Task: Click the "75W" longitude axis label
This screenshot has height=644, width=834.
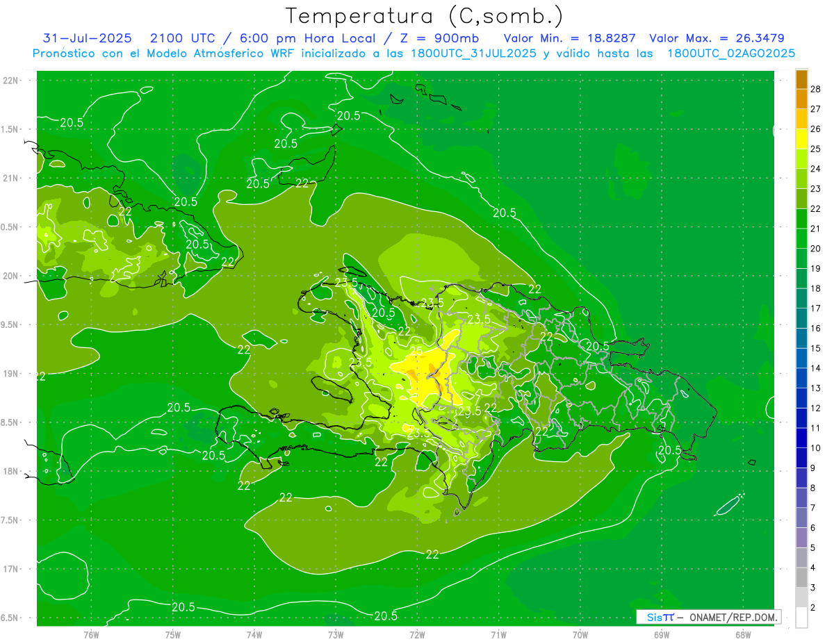Action: 173,635
